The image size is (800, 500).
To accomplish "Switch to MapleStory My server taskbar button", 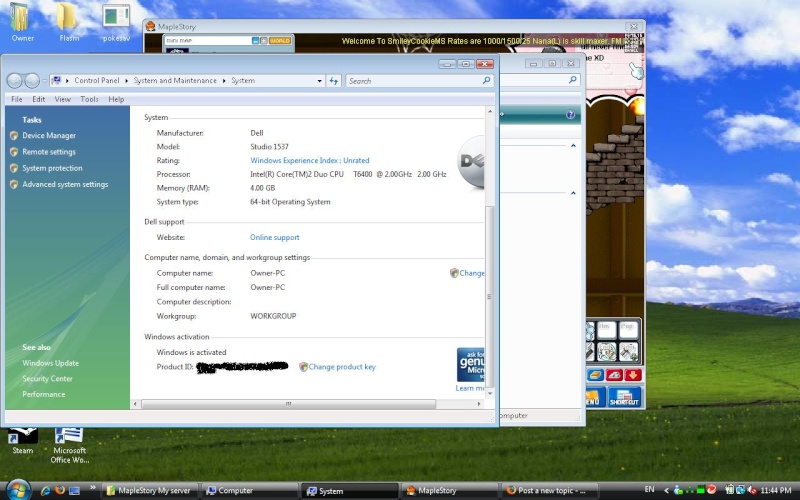I will (x=149, y=491).
